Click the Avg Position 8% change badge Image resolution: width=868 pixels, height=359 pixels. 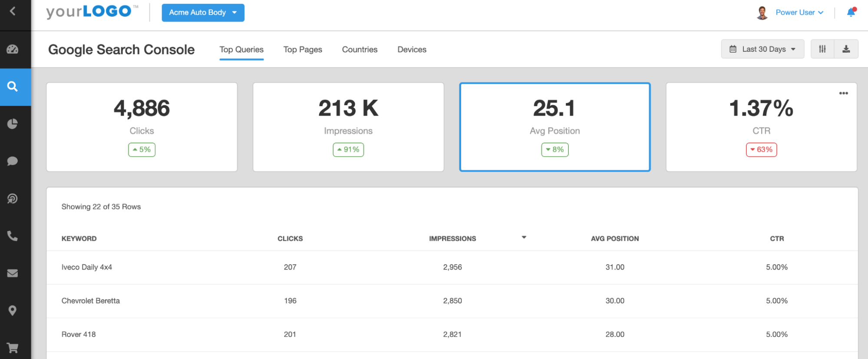[x=555, y=150]
